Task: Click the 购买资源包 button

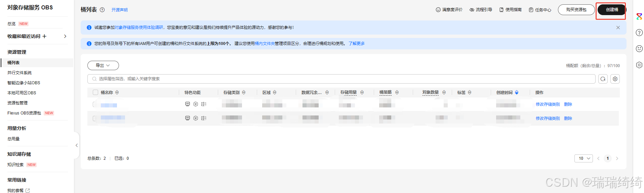Action: click(576, 10)
